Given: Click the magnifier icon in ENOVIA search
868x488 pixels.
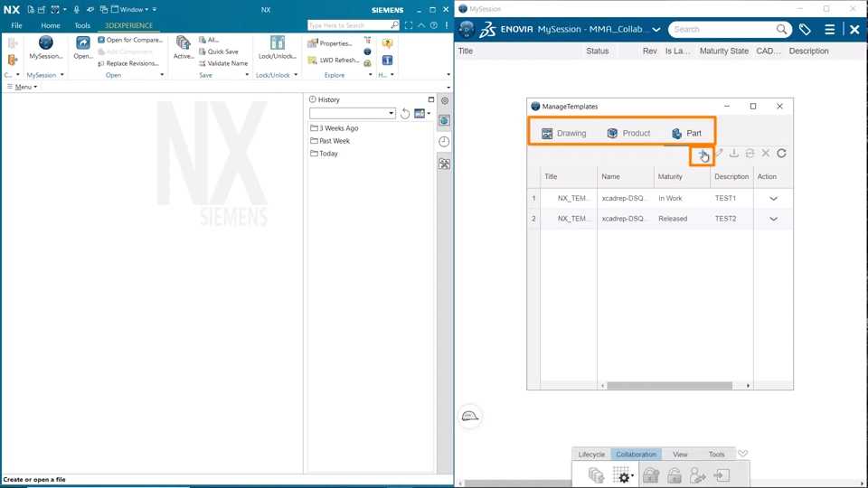Looking at the screenshot, I should coord(781,29).
